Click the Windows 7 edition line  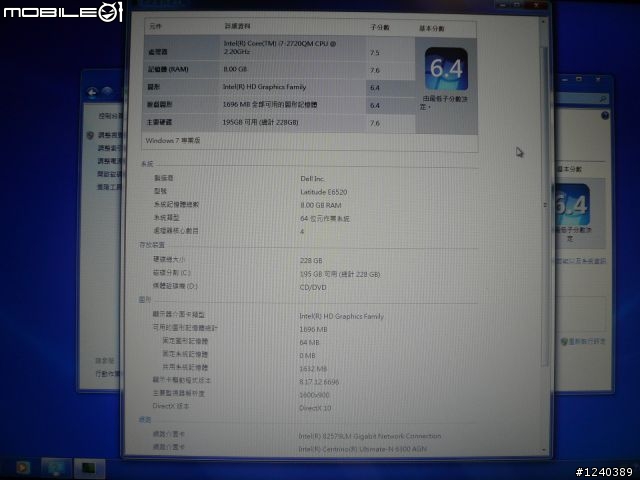point(173,140)
